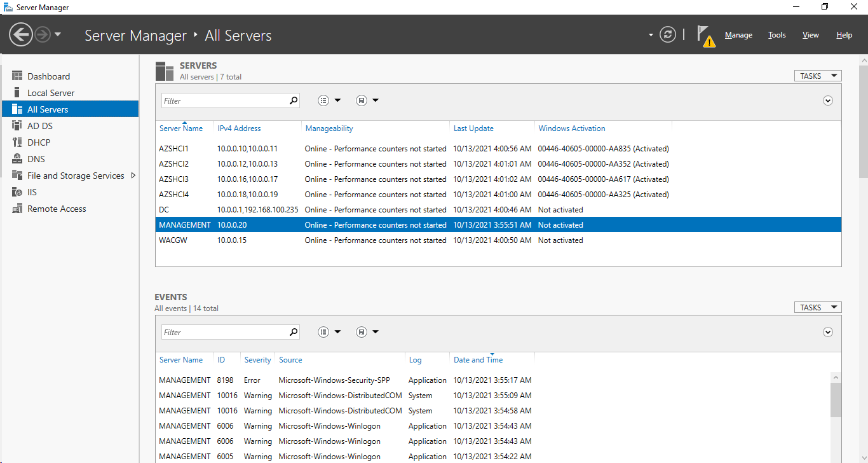Click the All Servers sidebar icon

tap(17, 109)
